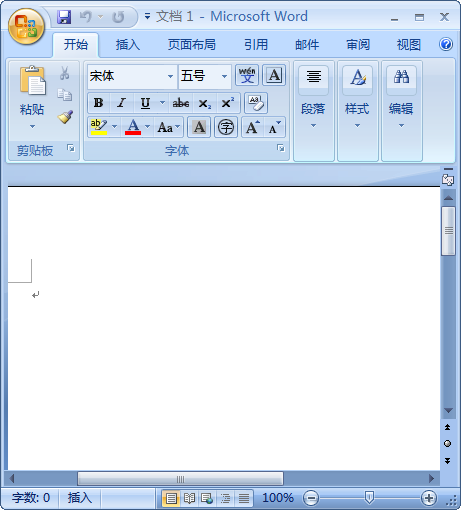Screen dimensions: 461x510
Task: Click the Office Button orb
Action: point(26,27)
